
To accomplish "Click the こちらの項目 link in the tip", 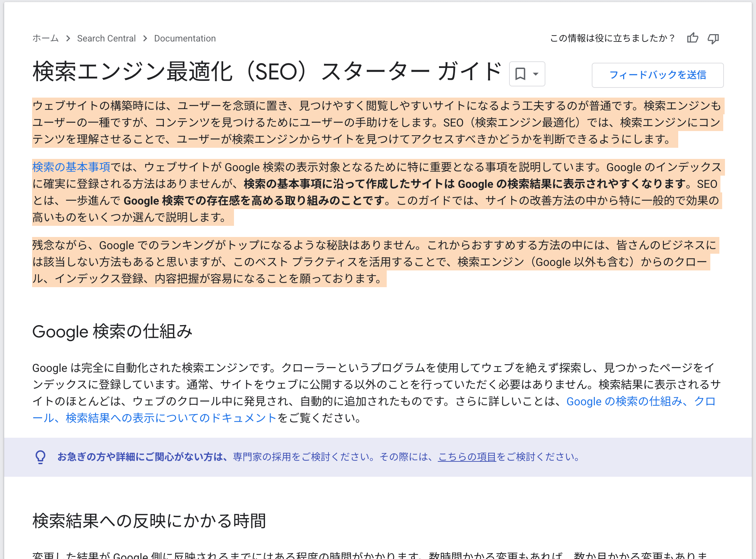I will click(467, 457).
